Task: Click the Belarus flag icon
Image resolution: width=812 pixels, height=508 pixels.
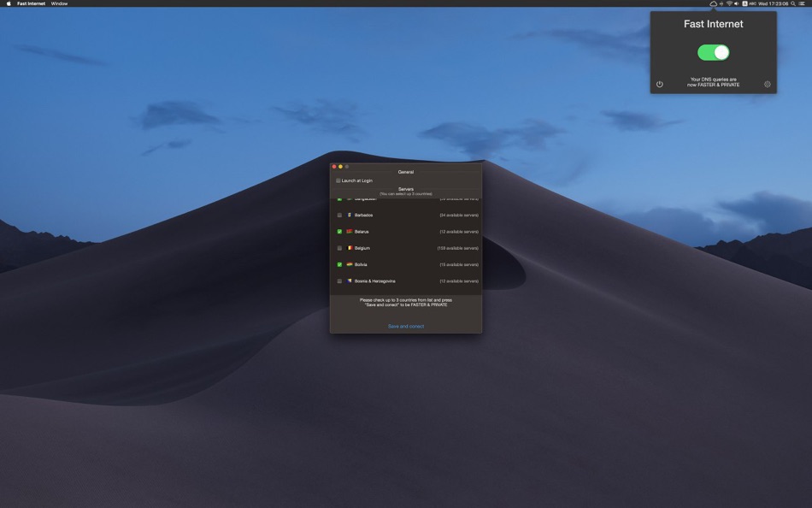Action: pos(350,231)
